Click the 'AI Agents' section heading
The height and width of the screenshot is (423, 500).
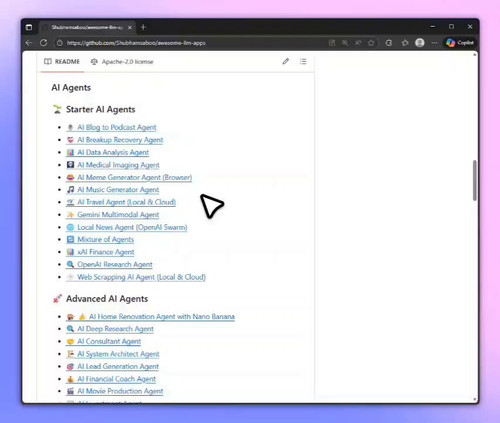pyautogui.click(x=71, y=88)
